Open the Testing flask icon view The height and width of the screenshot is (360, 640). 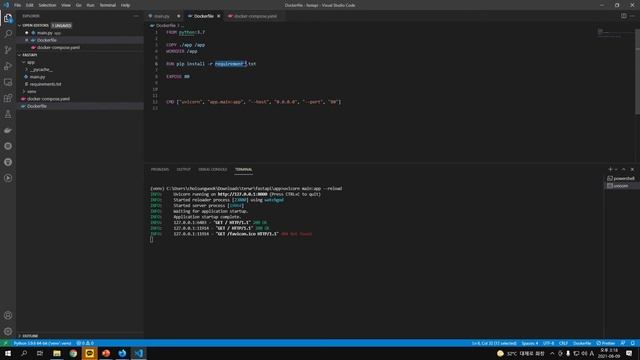click(8, 114)
